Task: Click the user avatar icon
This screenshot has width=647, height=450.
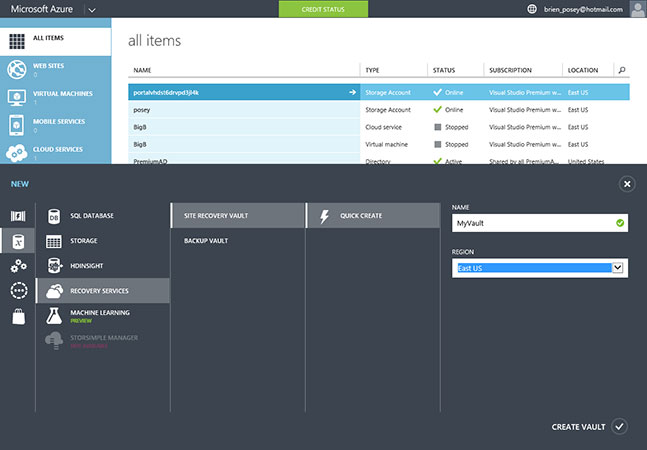Action: tap(638, 9)
